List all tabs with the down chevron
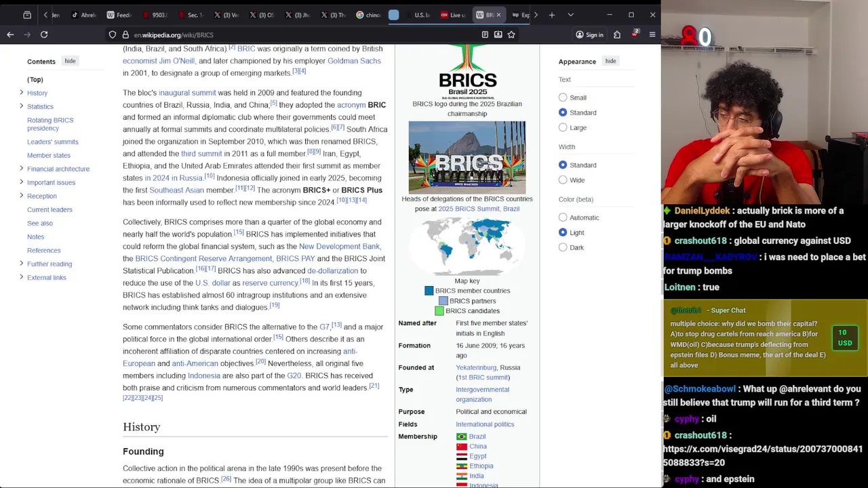 (570, 15)
